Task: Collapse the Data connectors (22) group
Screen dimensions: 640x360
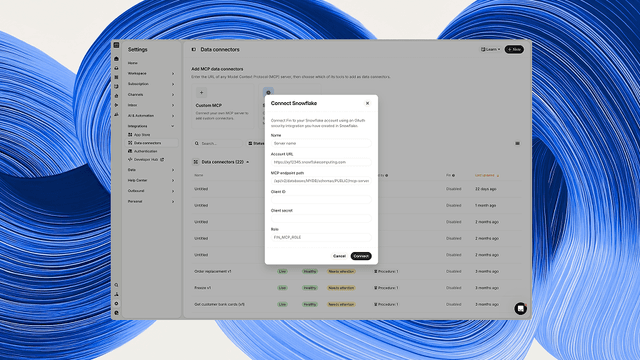Action: (247, 162)
